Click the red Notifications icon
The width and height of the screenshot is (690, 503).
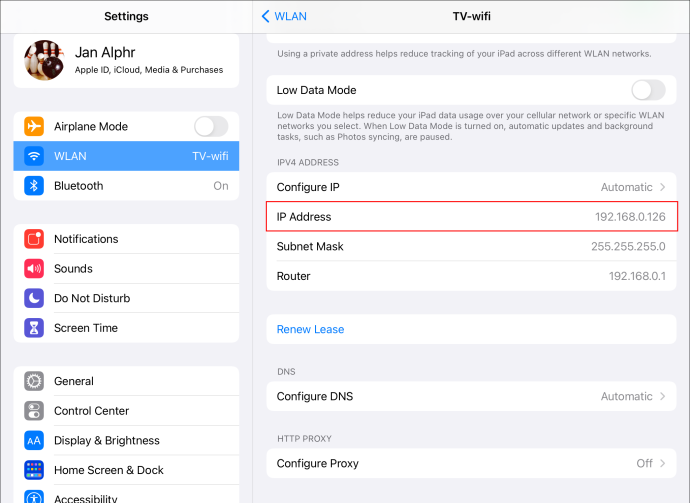34,239
